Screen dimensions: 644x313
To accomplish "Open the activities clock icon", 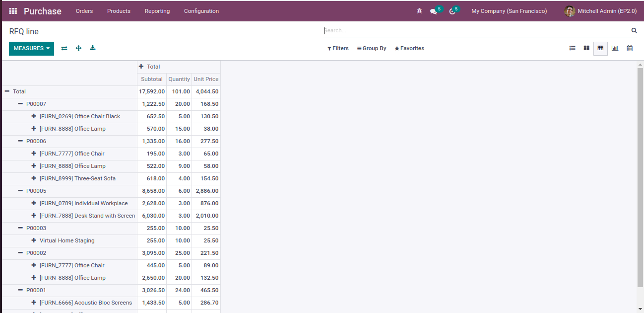I will (452, 11).
